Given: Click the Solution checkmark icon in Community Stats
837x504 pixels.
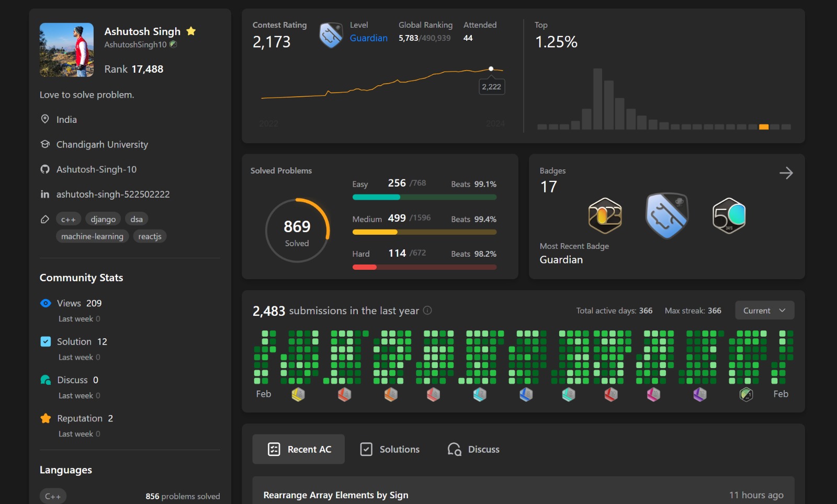Looking at the screenshot, I should (46, 341).
